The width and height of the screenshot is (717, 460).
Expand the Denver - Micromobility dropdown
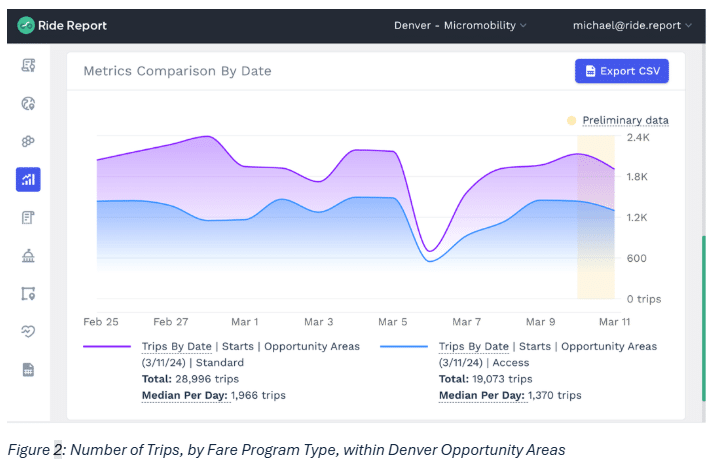click(x=460, y=24)
